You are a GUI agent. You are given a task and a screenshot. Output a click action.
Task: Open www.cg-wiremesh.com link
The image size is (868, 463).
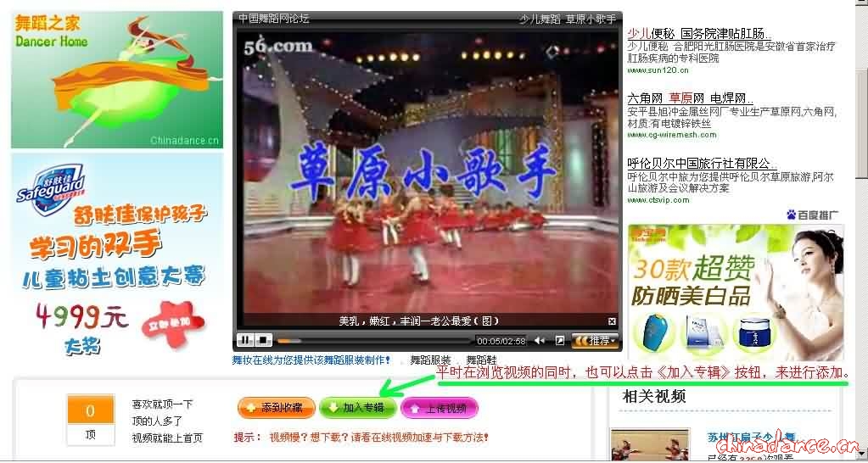tap(671, 135)
